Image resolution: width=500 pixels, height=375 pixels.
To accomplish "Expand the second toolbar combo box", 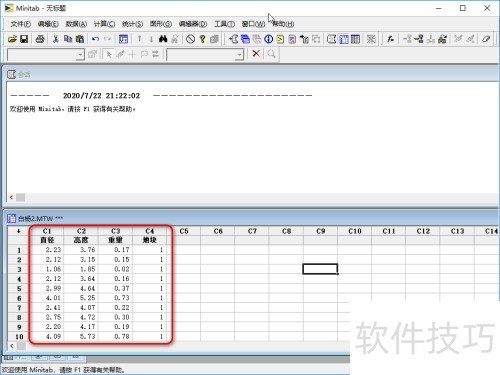I will tap(239, 55).
